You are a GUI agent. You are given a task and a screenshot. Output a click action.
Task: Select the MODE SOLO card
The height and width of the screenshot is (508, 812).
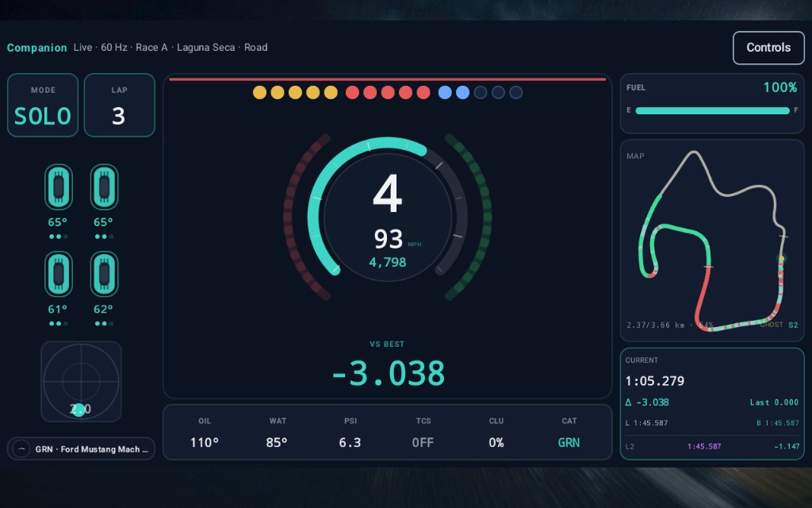coord(43,106)
